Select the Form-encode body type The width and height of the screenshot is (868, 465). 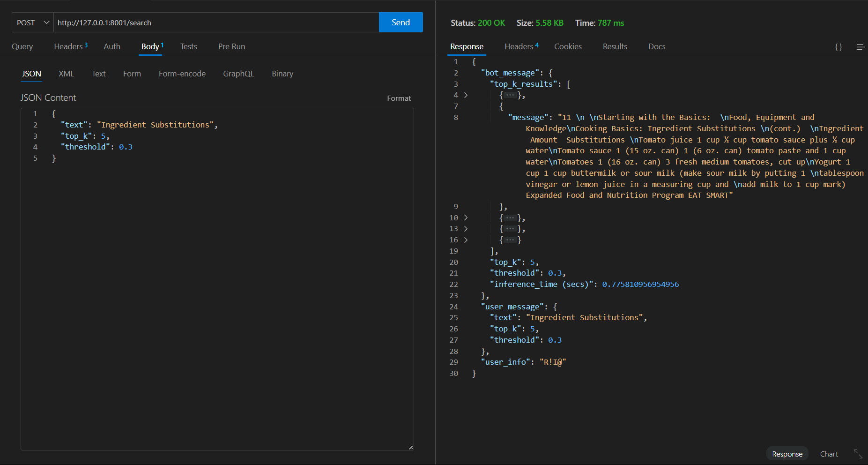click(x=182, y=74)
